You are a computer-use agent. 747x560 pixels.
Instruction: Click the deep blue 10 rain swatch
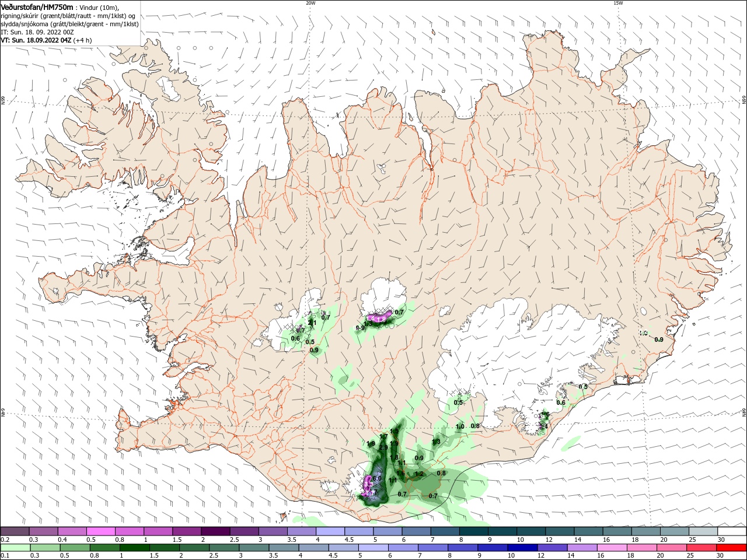tap(522, 548)
